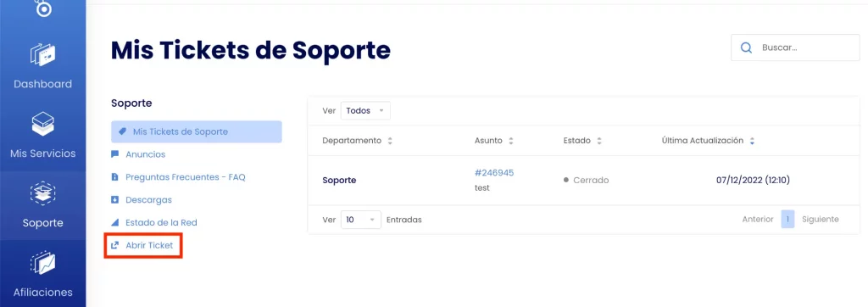868x307 pixels.
Task: Click the logo icon atop sidebar
Action: point(42,8)
